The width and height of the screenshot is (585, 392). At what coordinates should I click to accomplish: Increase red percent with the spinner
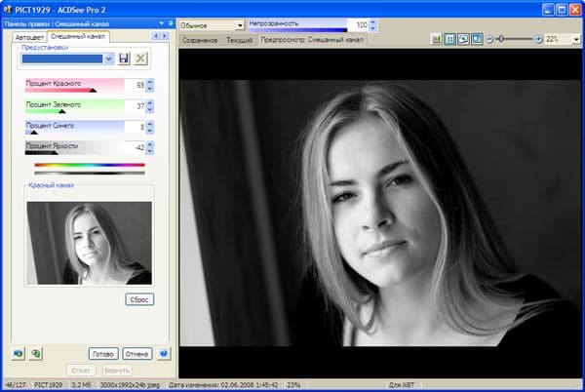[149, 82]
